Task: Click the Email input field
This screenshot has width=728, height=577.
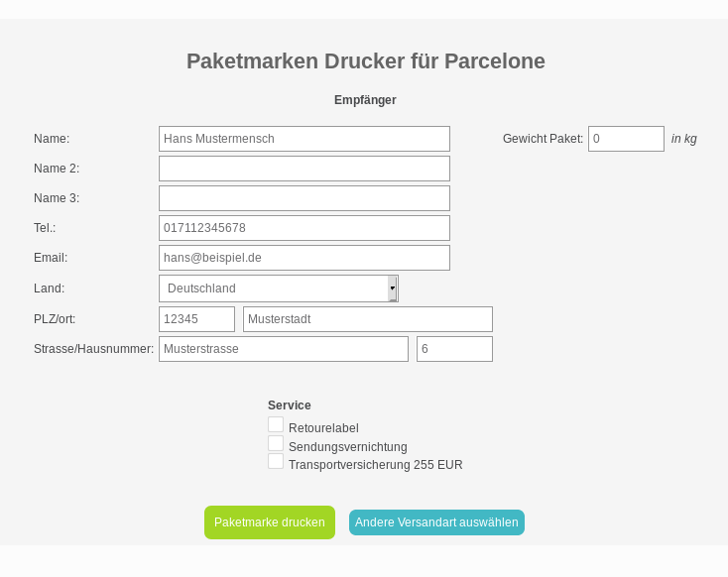Action: 303,258
